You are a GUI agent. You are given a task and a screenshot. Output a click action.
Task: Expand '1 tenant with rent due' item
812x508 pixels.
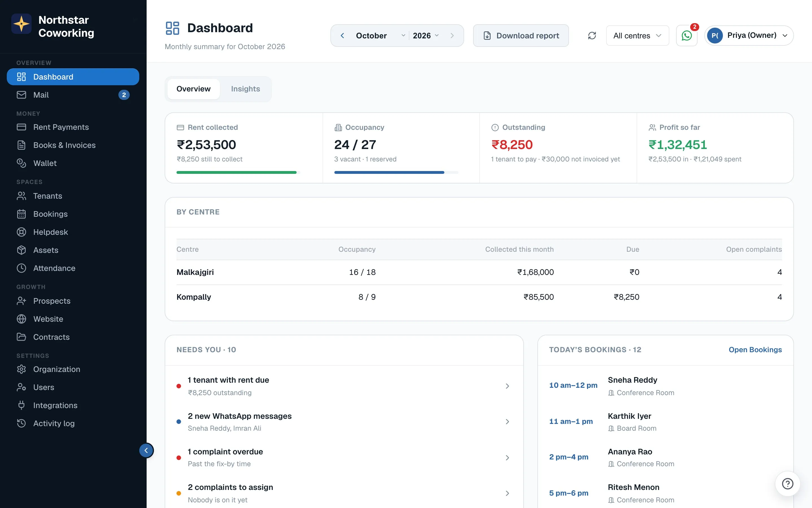coord(344,386)
